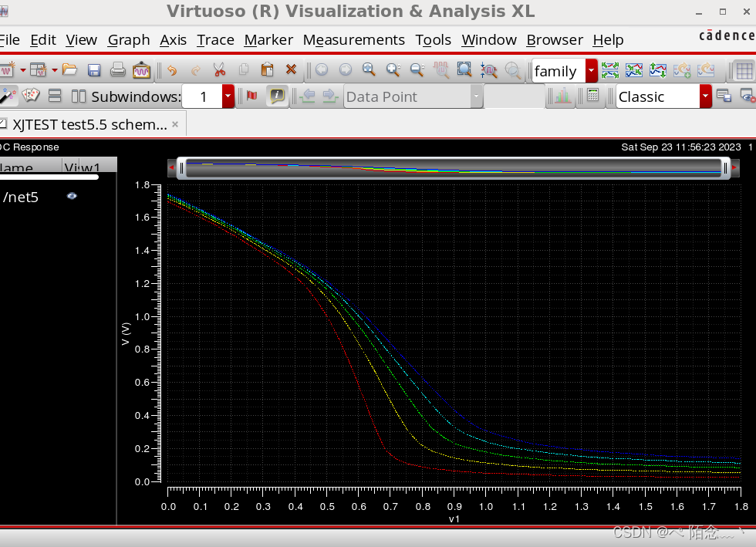Open the Tools menu
756x547 pixels.
(434, 40)
